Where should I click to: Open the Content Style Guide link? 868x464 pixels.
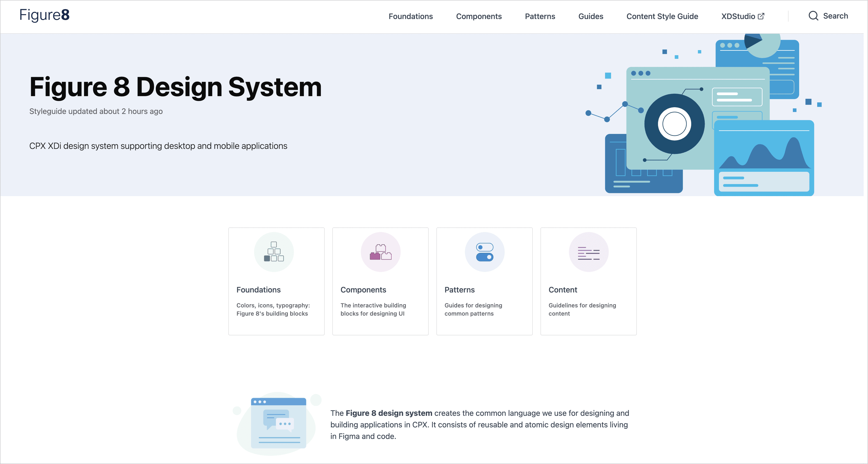[x=662, y=16]
